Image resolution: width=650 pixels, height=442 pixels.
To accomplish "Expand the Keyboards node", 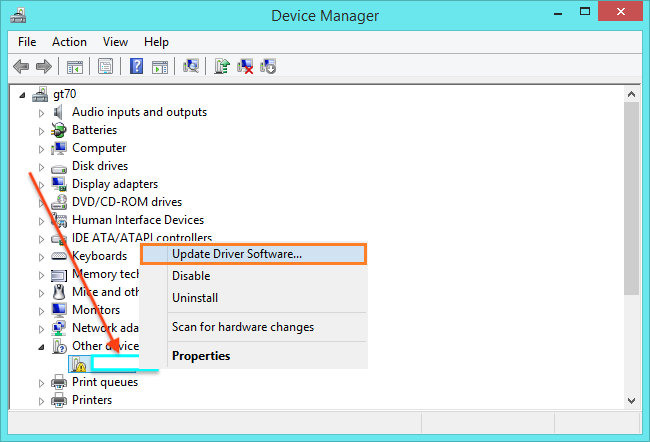I will pyautogui.click(x=41, y=257).
